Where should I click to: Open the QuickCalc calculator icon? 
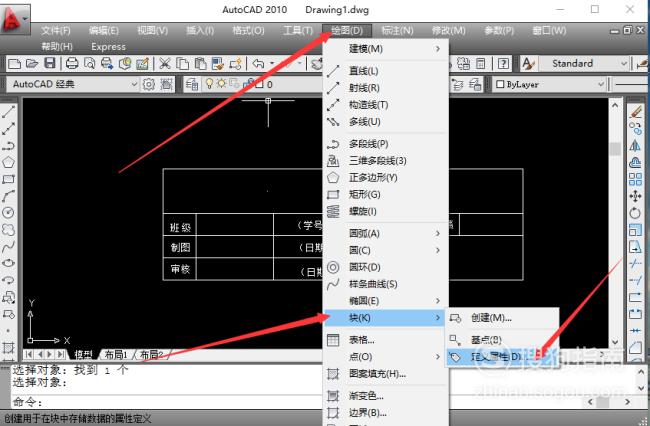tap(480, 63)
